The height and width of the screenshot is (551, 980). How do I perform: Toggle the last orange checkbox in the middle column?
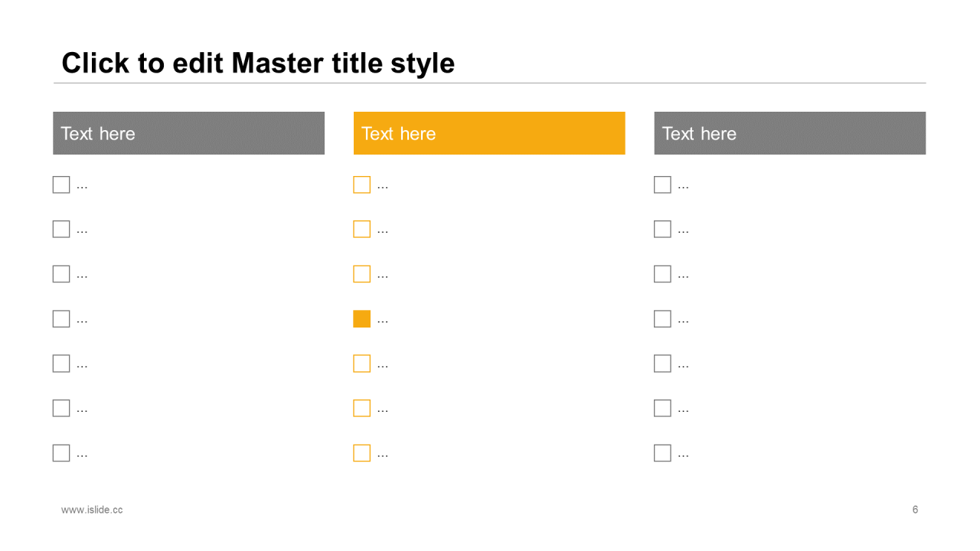click(x=361, y=453)
